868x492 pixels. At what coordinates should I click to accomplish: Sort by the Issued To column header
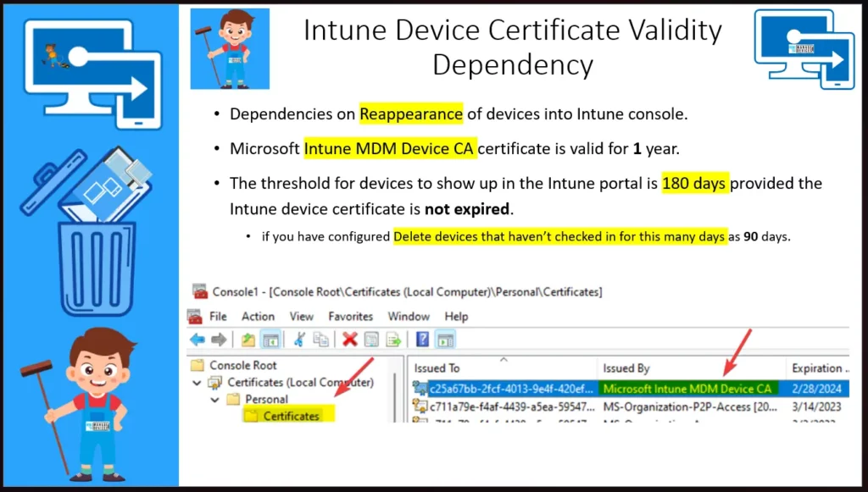coord(503,368)
